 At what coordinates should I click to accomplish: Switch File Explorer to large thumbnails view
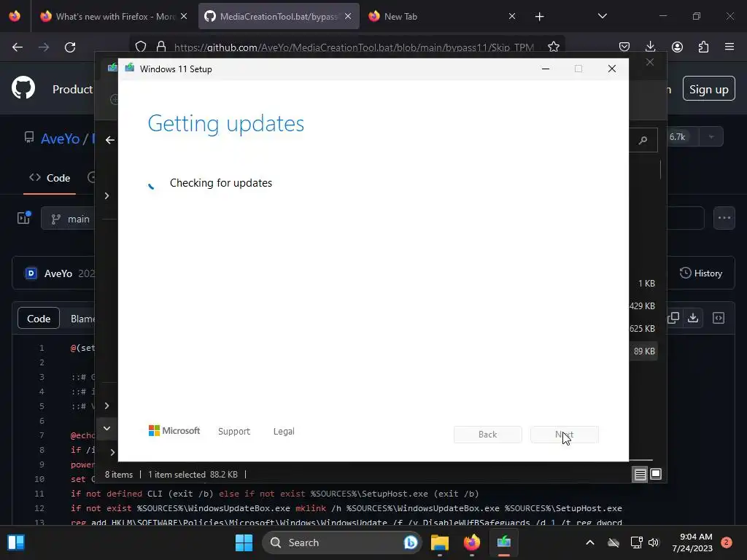tap(656, 474)
